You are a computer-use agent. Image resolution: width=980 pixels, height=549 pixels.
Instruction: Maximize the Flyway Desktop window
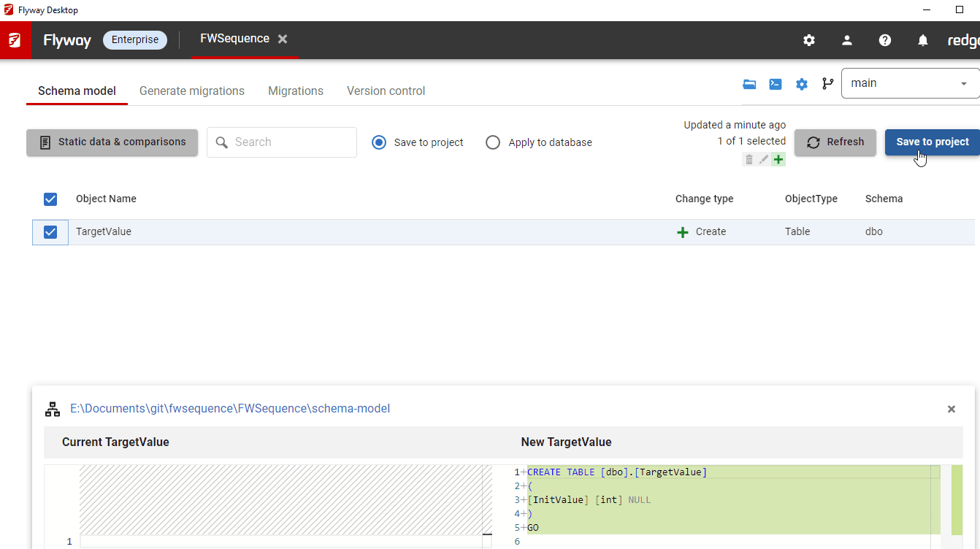pos(960,10)
